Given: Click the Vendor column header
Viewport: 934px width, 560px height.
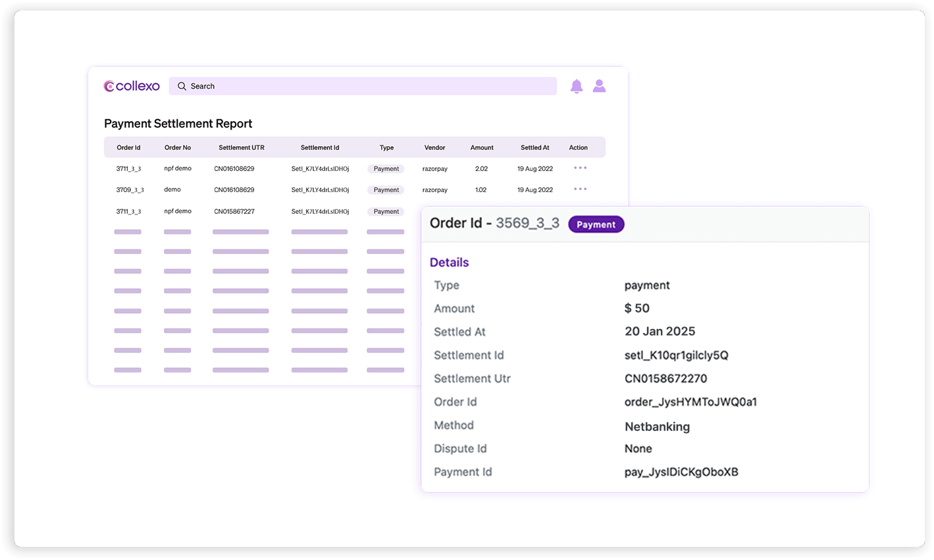Looking at the screenshot, I should coord(434,147).
